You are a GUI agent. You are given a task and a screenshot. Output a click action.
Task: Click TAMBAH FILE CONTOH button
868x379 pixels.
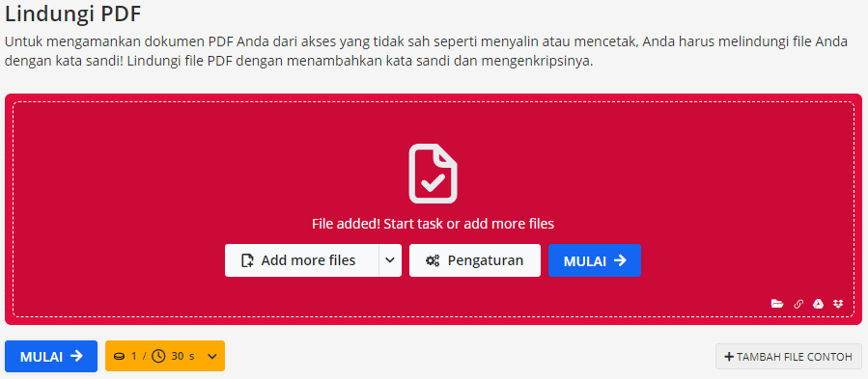[x=788, y=357]
